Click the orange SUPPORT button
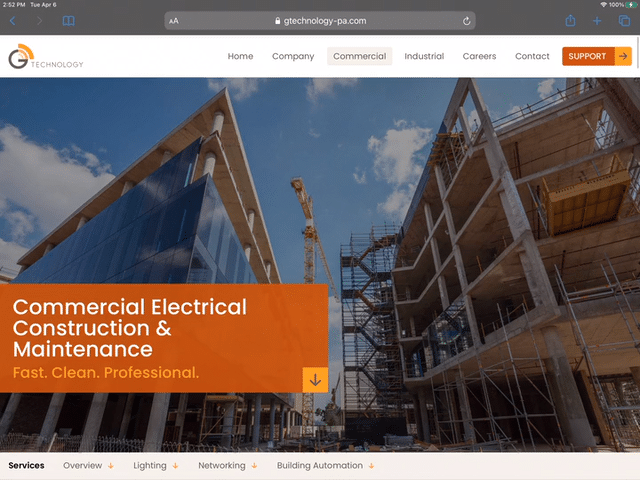The width and height of the screenshot is (640, 480). coord(597,56)
